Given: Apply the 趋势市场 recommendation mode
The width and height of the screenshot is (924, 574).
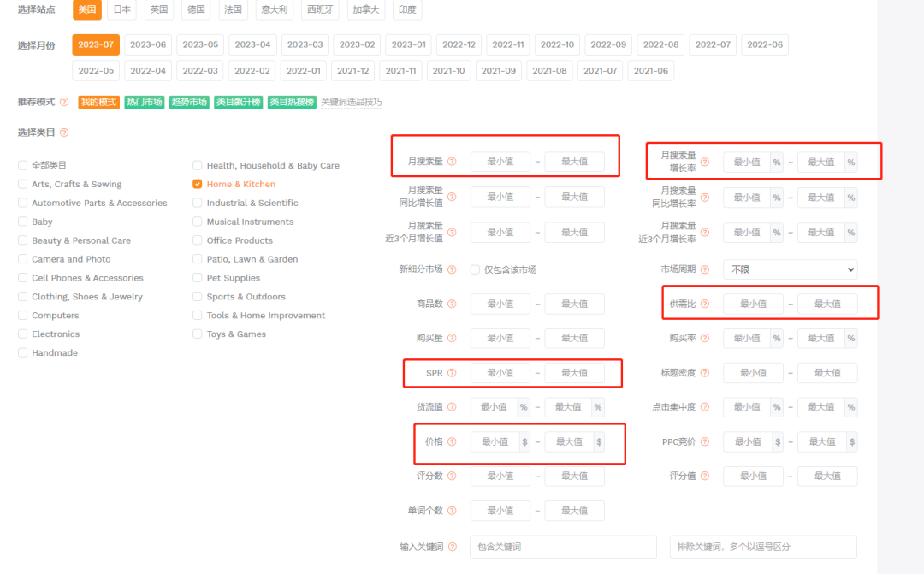Looking at the screenshot, I should point(189,102).
